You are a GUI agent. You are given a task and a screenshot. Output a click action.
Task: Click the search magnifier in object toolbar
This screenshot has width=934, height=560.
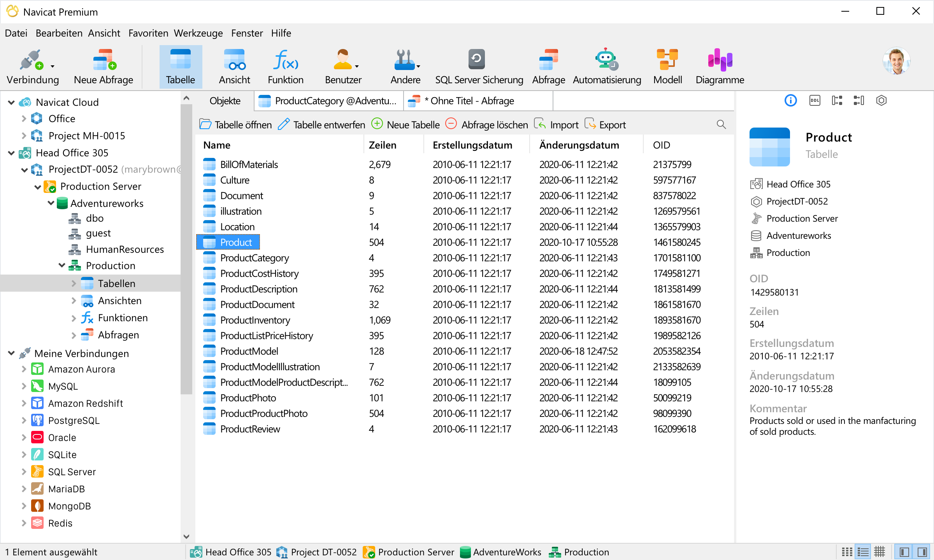coord(721,124)
